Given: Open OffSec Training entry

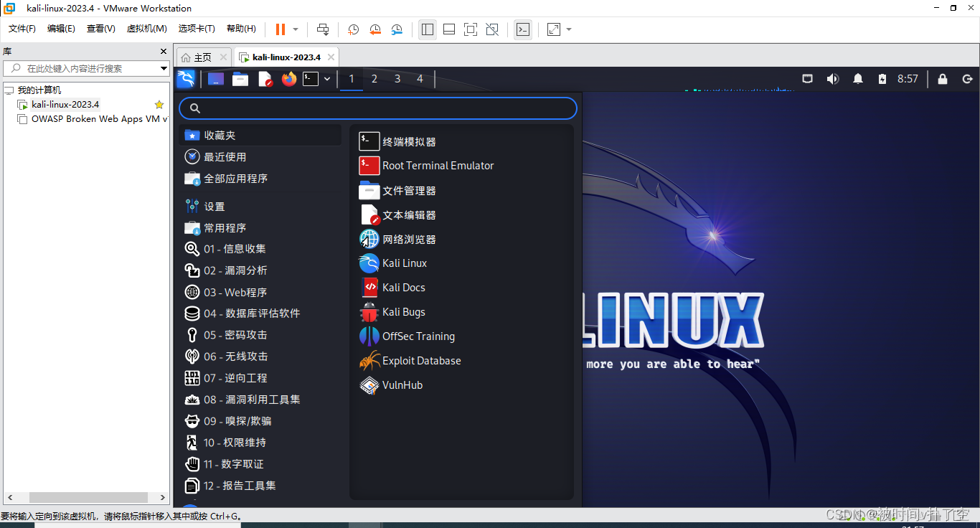Looking at the screenshot, I should pos(461,336).
